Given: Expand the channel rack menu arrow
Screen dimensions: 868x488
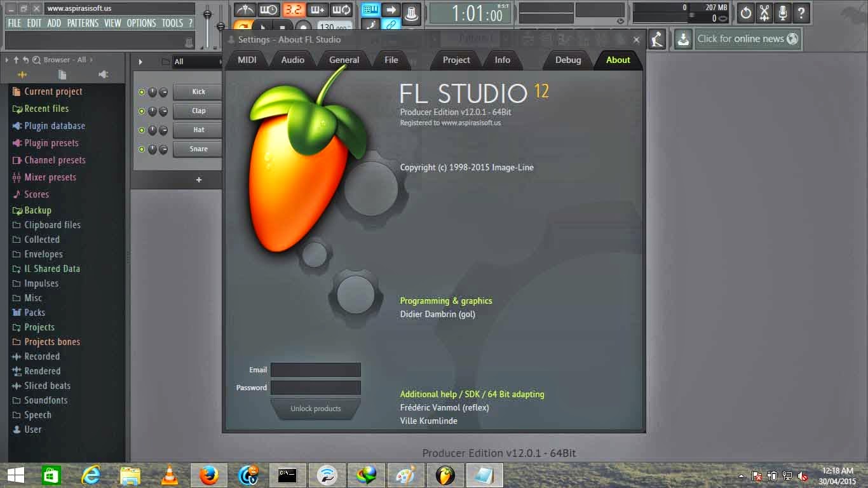Looking at the screenshot, I should (x=140, y=62).
